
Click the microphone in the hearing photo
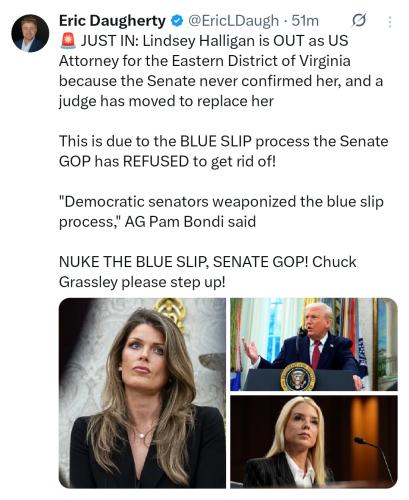373,458
